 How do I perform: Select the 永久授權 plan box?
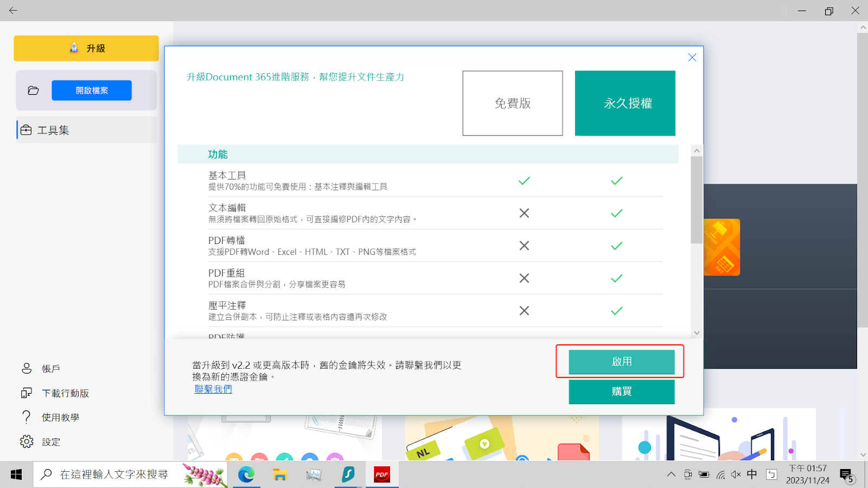[625, 103]
